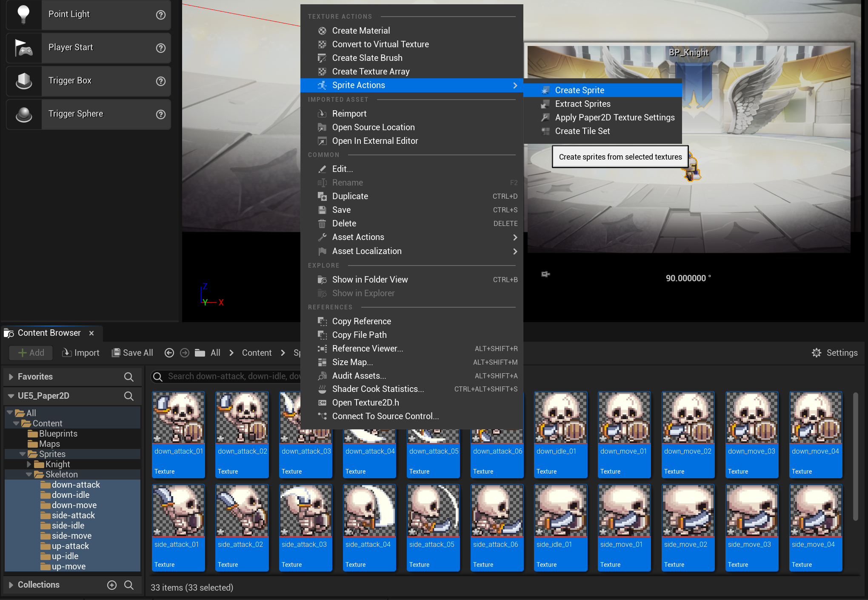Search within UE5_Paper2D tree
Screen dimensions: 868x600
point(128,396)
